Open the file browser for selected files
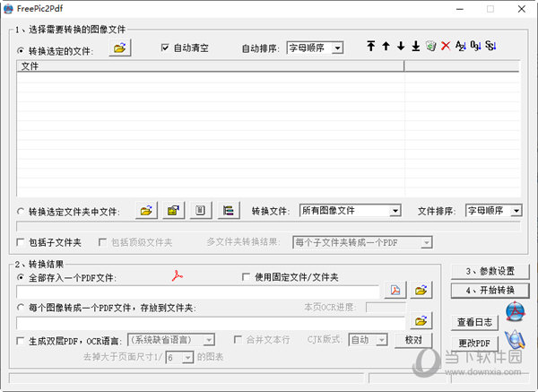This screenshot has height=392, width=538. tap(120, 48)
